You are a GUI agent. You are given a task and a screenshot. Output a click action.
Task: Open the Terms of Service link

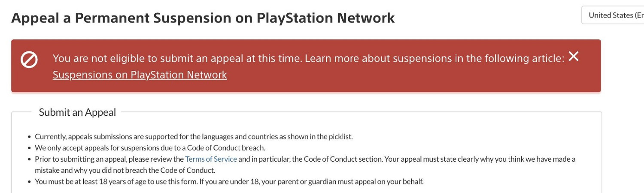pyautogui.click(x=211, y=159)
